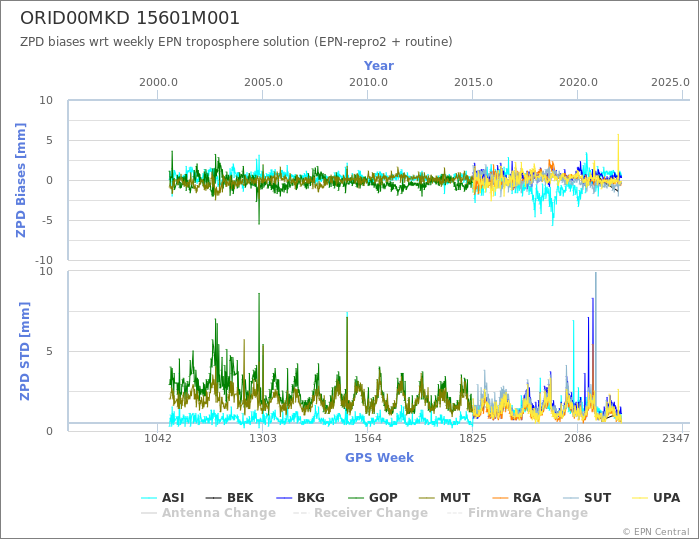Click the ZPD STD [mm] axis title
The image size is (700, 540).
25,351
